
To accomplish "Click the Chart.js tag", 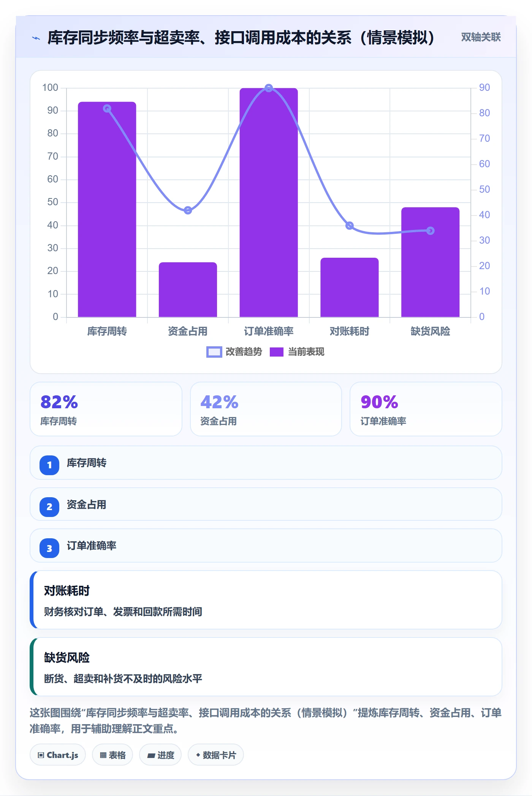I will [x=58, y=755].
